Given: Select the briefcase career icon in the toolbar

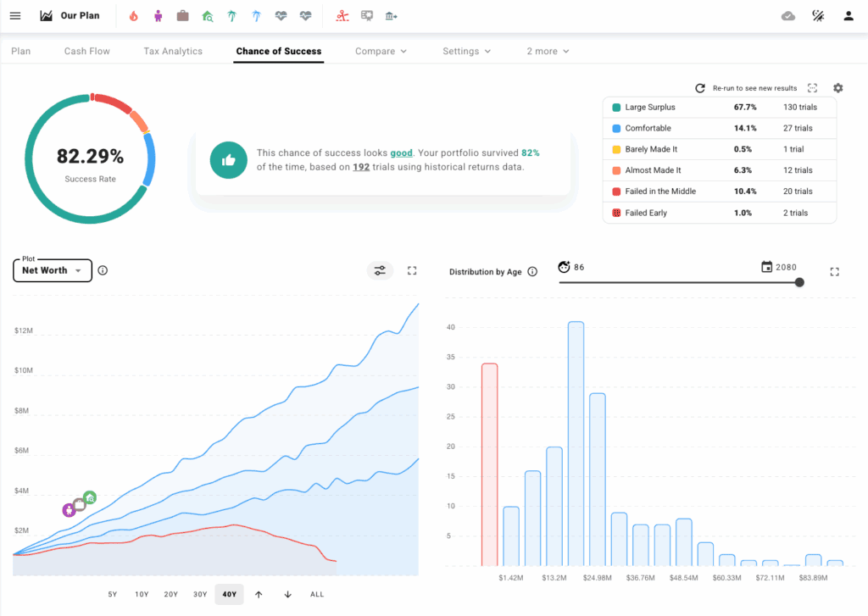Looking at the screenshot, I should (182, 15).
